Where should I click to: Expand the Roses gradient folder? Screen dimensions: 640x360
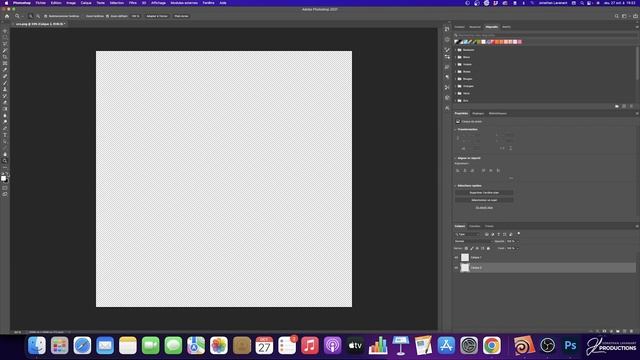click(456, 72)
